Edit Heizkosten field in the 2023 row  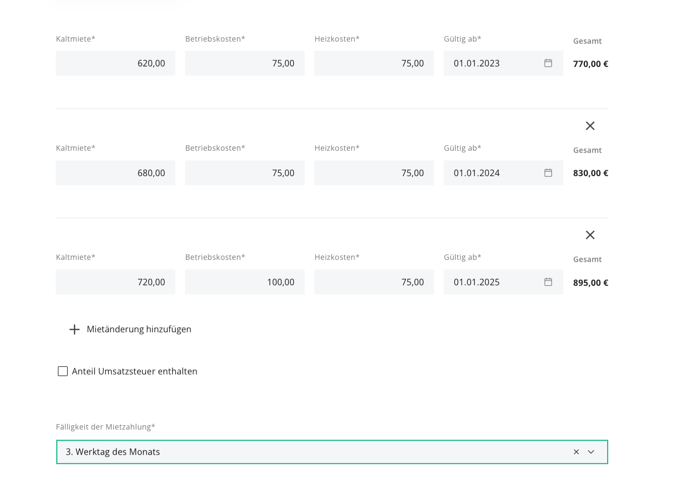[374, 63]
